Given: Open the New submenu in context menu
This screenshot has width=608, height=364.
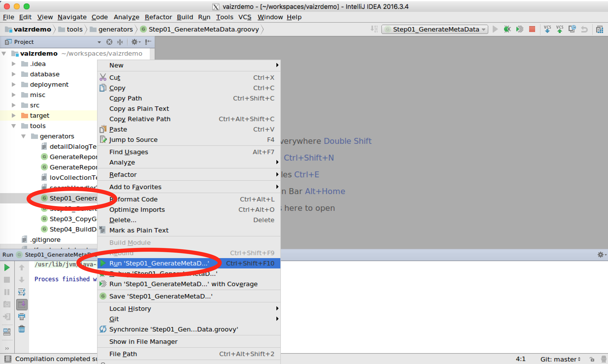Looking at the screenshot, I should 189,66.
